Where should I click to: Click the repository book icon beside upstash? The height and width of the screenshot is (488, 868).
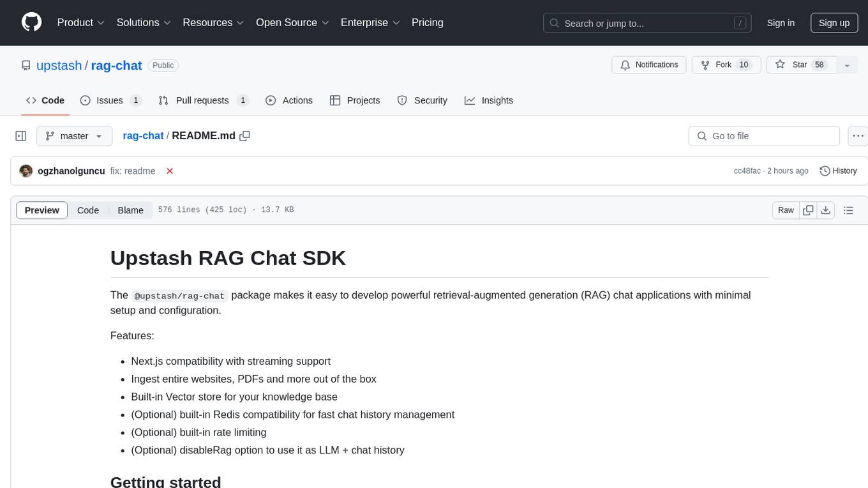[26, 65]
